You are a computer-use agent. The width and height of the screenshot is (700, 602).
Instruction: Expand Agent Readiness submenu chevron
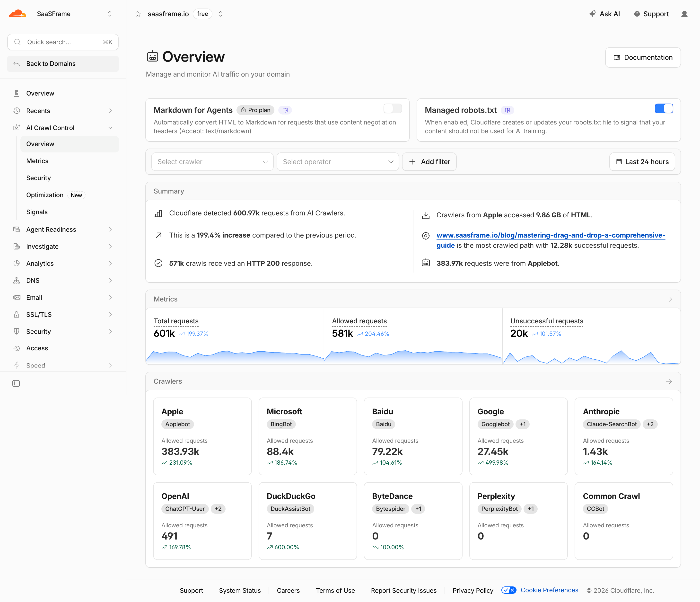click(x=111, y=230)
